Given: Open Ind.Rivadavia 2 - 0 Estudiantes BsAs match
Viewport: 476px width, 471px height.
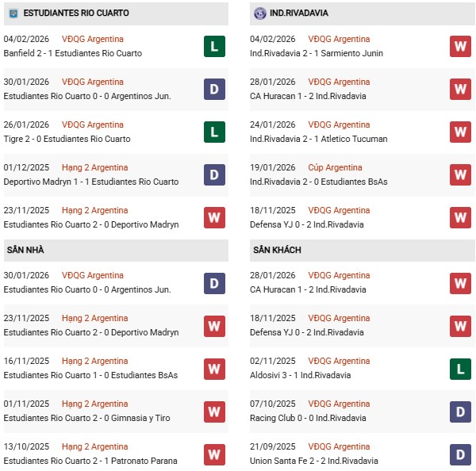Looking at the screenshot, I should click(x=318, y=182).
